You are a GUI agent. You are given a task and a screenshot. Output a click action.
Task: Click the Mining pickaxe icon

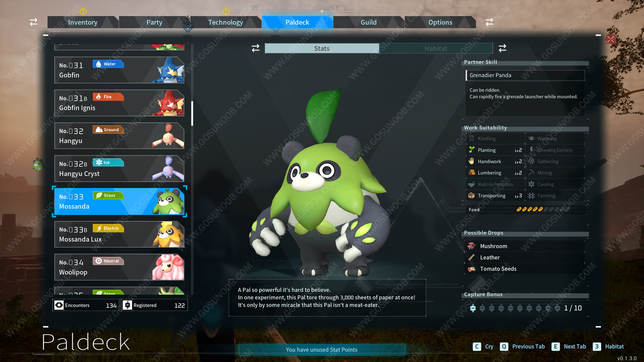pos(532,173)
